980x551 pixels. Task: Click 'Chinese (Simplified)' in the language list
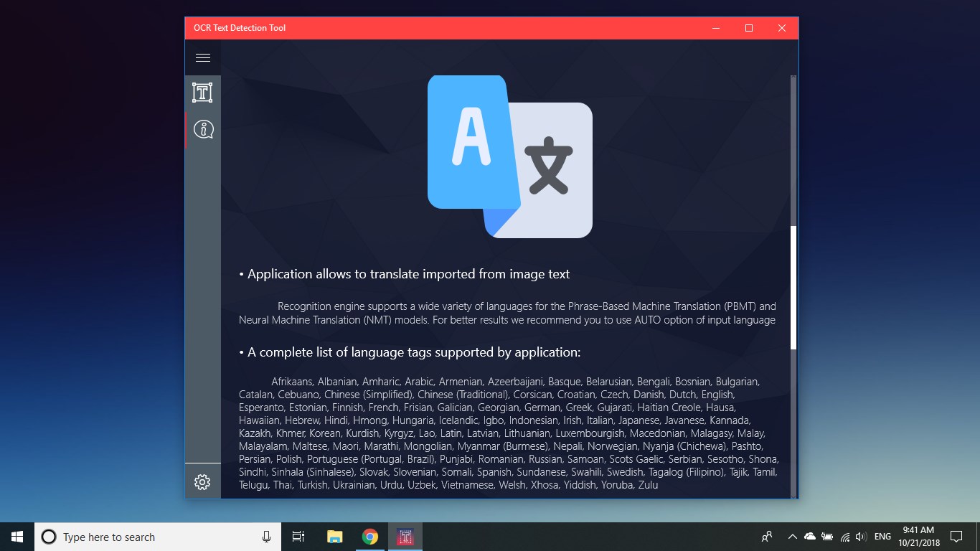(369, 395)
